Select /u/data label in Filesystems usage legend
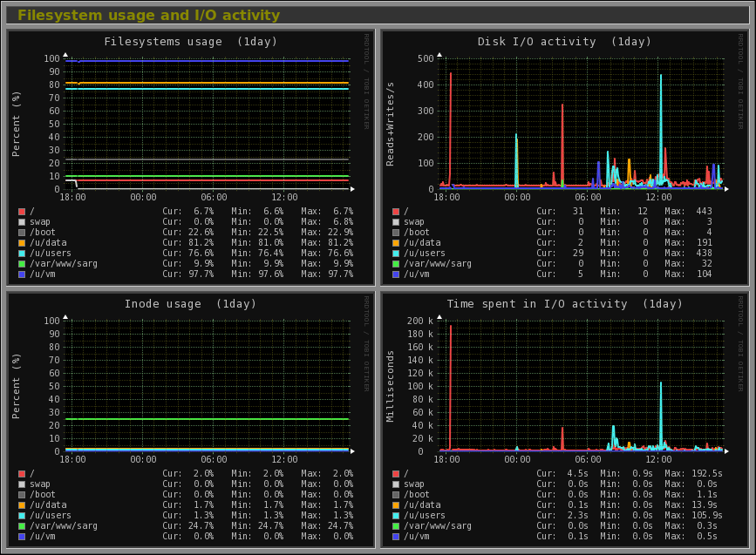Screen dimensions: 756x555 pos(48,243)
